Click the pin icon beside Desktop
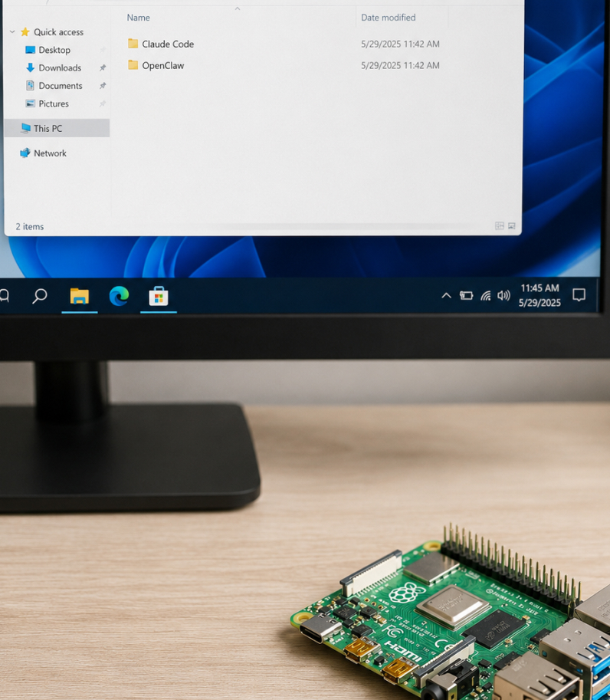The image size is (610, 700). [x=103, y=50]
